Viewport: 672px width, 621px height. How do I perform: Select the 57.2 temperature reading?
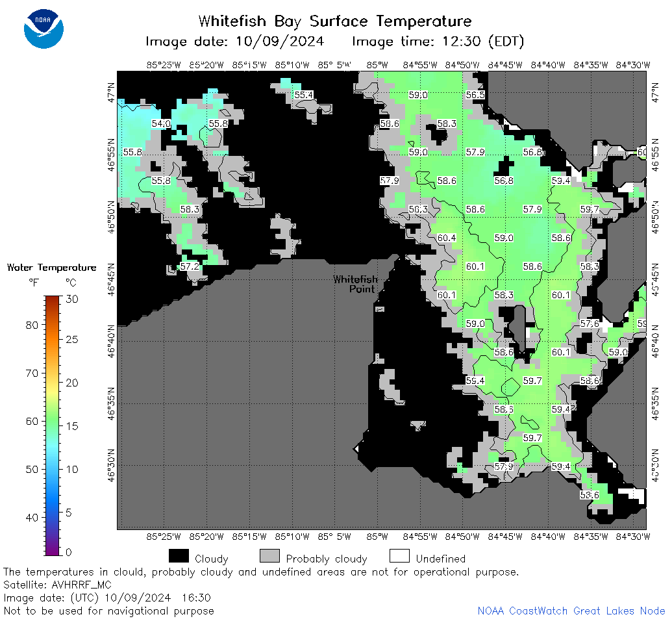190,266
